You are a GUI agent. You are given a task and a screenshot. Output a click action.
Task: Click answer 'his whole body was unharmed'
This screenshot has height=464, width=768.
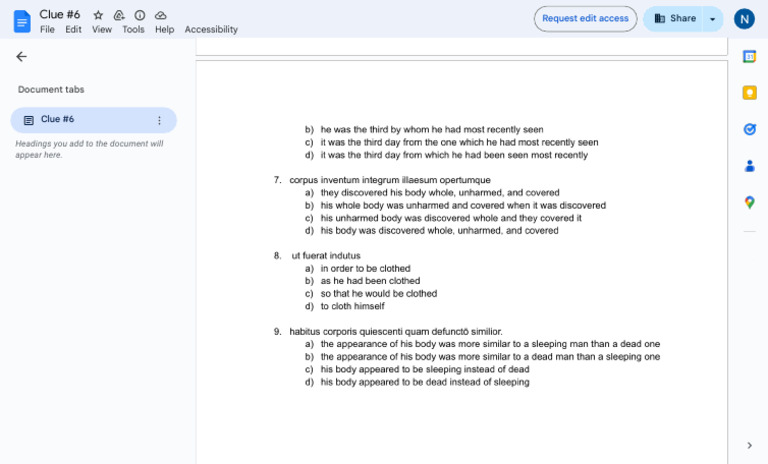(463, 205)
